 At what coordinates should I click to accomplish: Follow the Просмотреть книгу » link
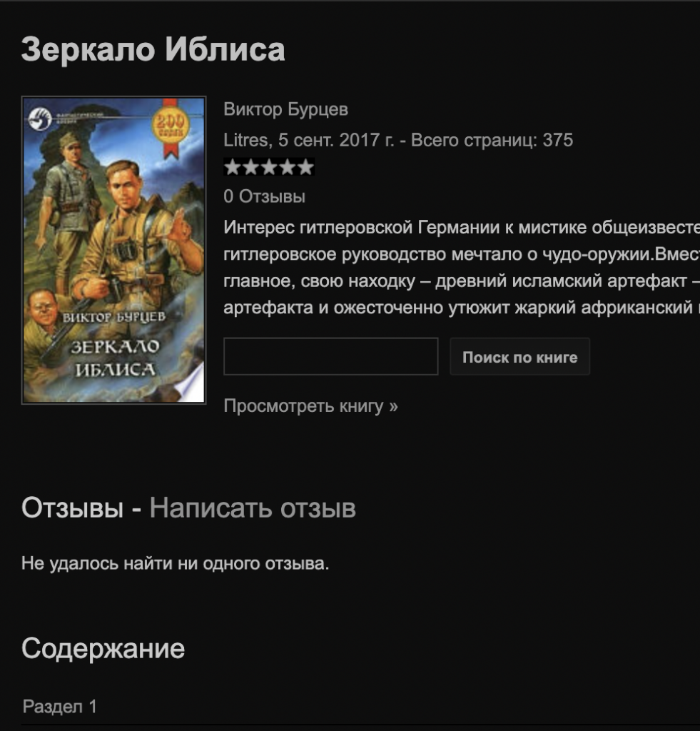point(311,405)
